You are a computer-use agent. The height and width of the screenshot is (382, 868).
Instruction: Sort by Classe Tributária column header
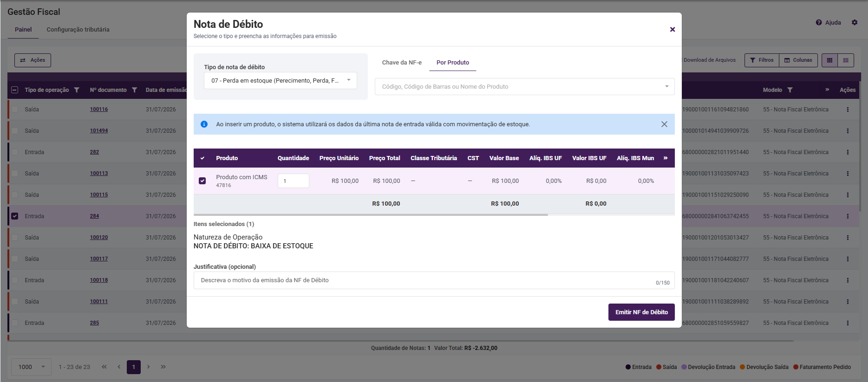[434, 158]
